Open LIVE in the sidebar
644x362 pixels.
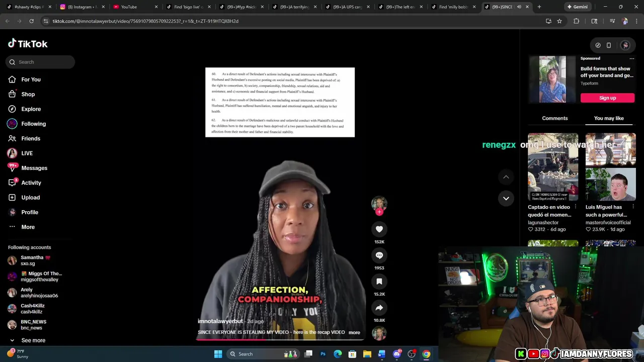coord(27,153)
